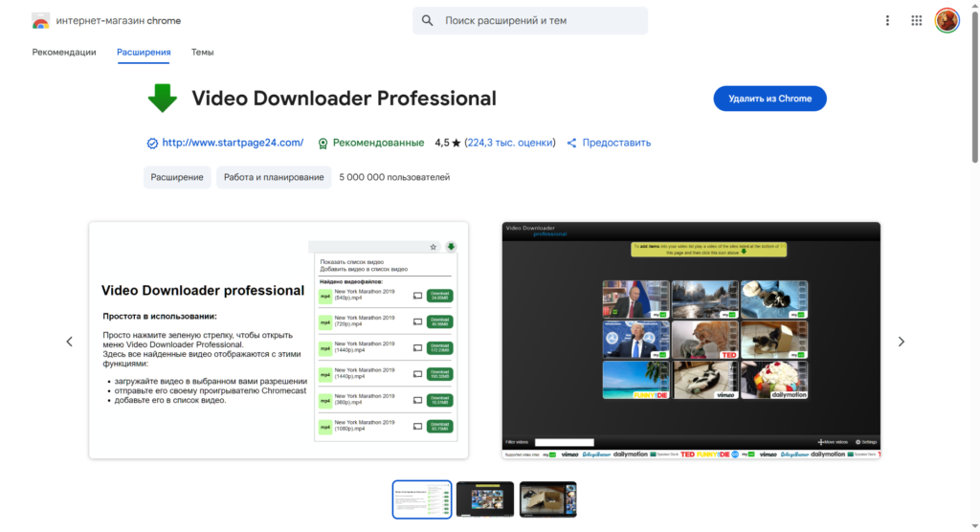Click the Работа и планирование category chip
Screen dimensions: 980x532
pyautogui.click(x=274, y=177)
